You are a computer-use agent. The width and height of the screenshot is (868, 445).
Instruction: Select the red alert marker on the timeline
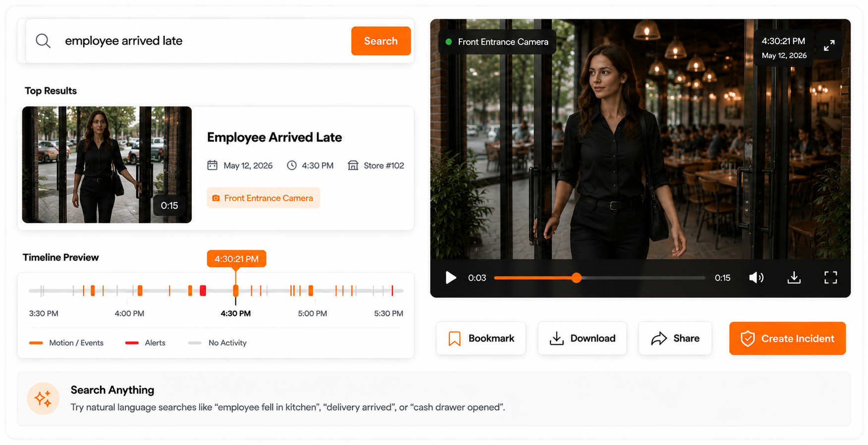pos(203,291)
